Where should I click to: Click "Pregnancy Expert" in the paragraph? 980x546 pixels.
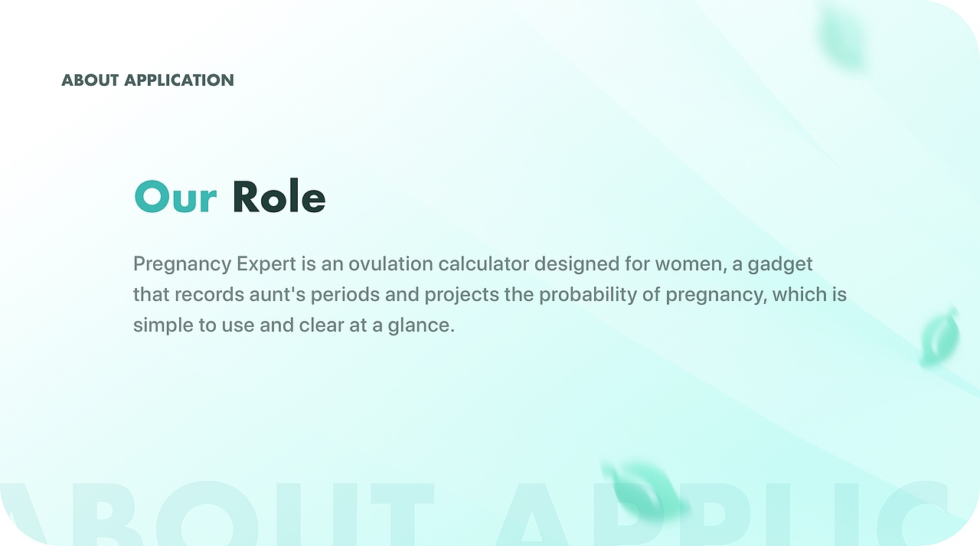(214, 264)
